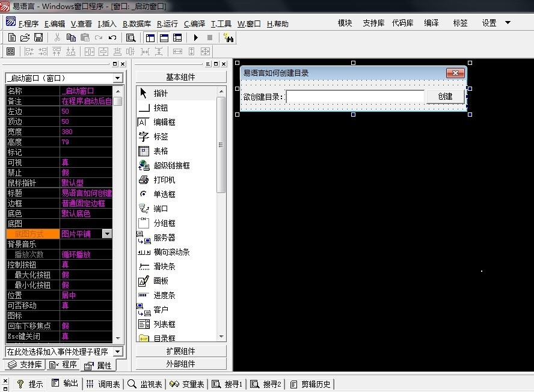Select the 打印机 printer component

176,180
